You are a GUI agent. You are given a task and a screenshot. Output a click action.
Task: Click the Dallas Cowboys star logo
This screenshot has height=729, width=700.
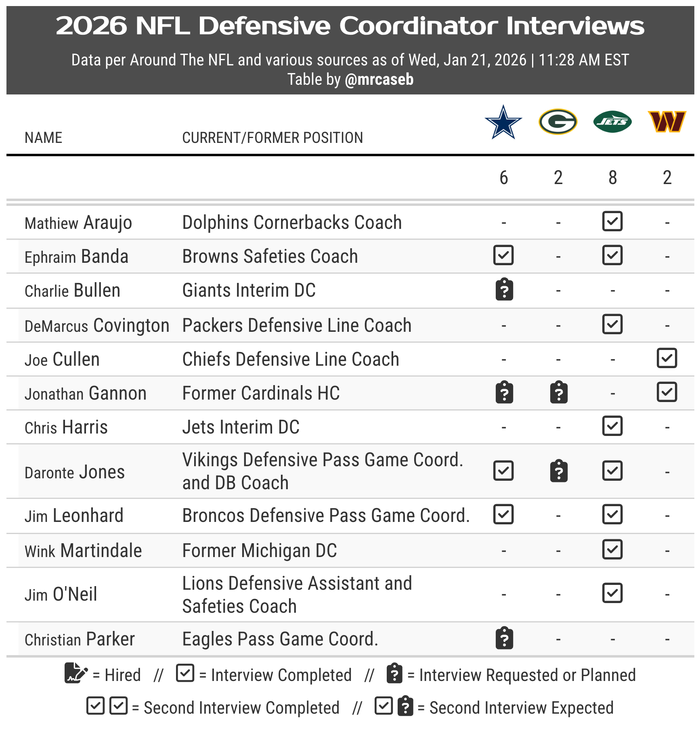point(503,122)
